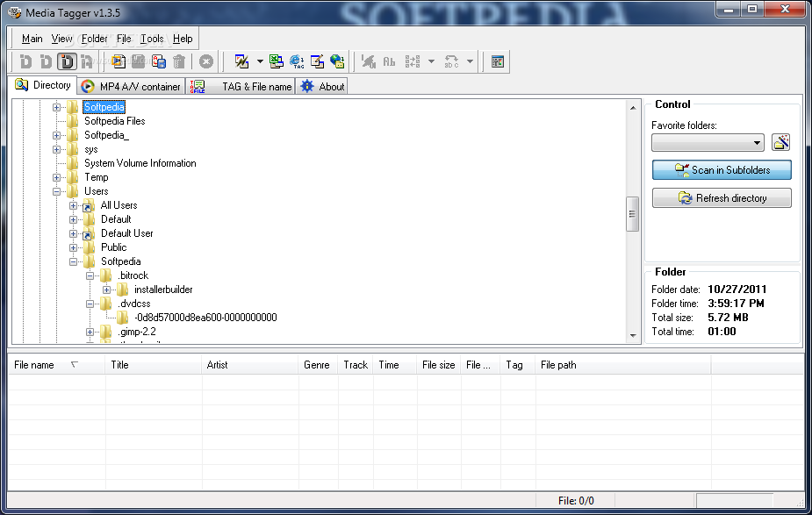Open the dropdown arrow beside the 'ab c' icon
812x515 pixels.
click(470, 61)
